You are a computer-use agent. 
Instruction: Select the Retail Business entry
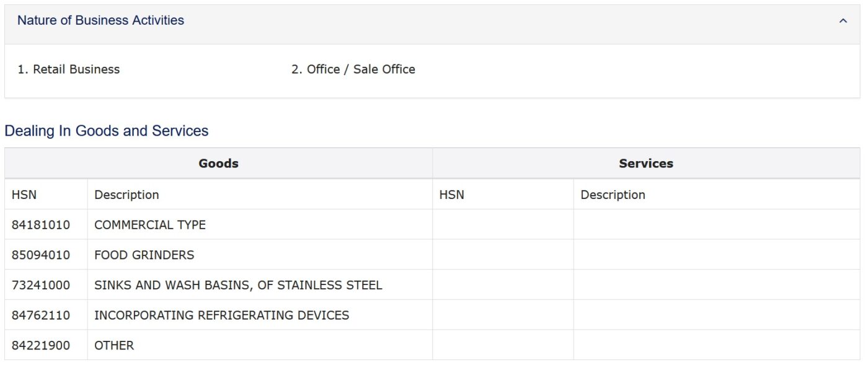[68, 69]
